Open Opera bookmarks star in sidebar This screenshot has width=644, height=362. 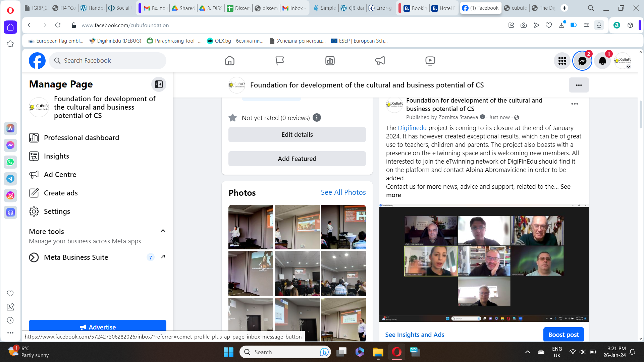pos(10,44)
